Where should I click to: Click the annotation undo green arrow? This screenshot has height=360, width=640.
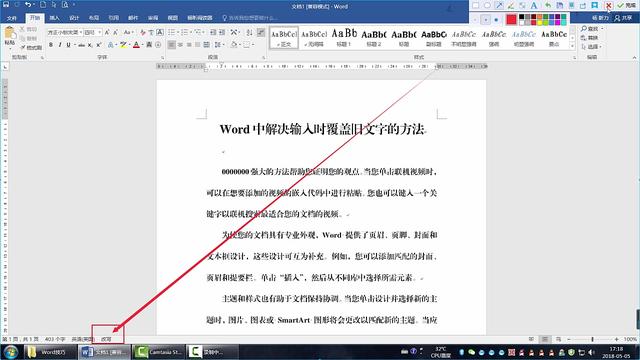click(548, 5)
